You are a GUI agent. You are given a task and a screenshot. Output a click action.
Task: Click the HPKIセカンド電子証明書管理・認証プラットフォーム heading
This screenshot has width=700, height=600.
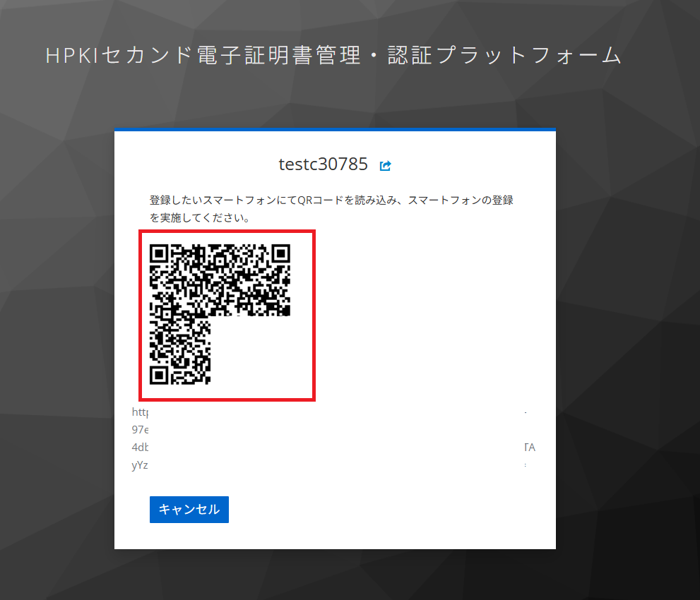click(333, 56)
